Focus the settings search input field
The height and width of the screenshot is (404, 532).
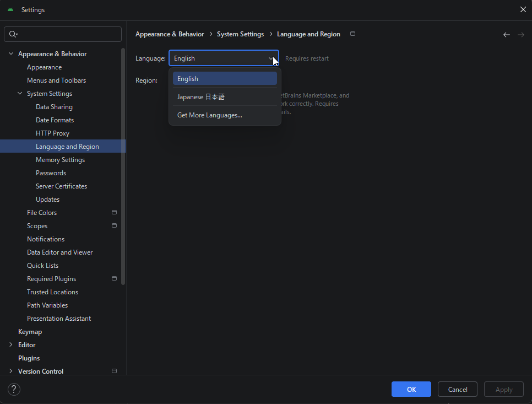click(69, 34)
